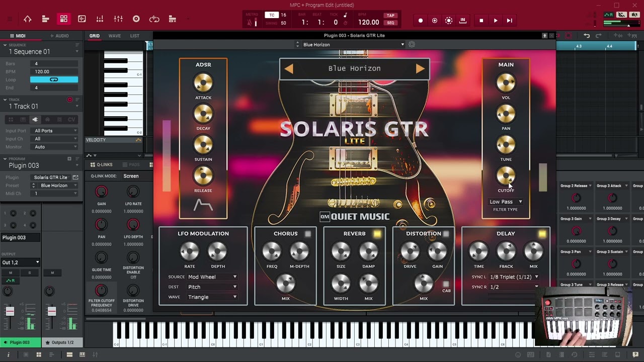Click the Reverb Size knob

coord(341,251)
